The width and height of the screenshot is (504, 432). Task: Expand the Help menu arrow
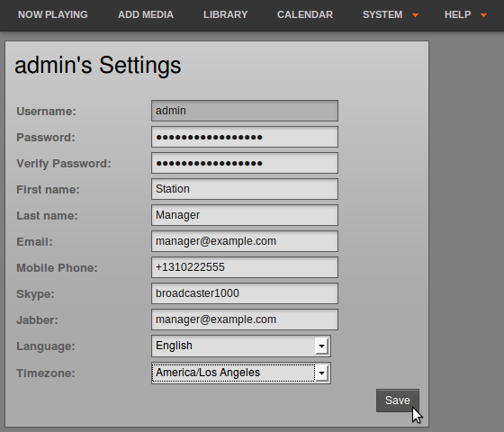(483, 15)
